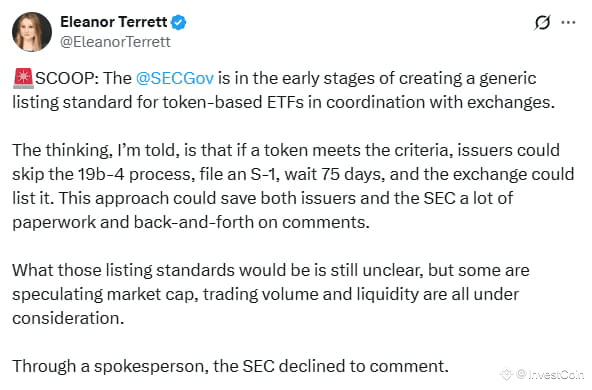Click paragraph starting 'The thinking, I'm told'
592x390 pixels.
[293, 186]
